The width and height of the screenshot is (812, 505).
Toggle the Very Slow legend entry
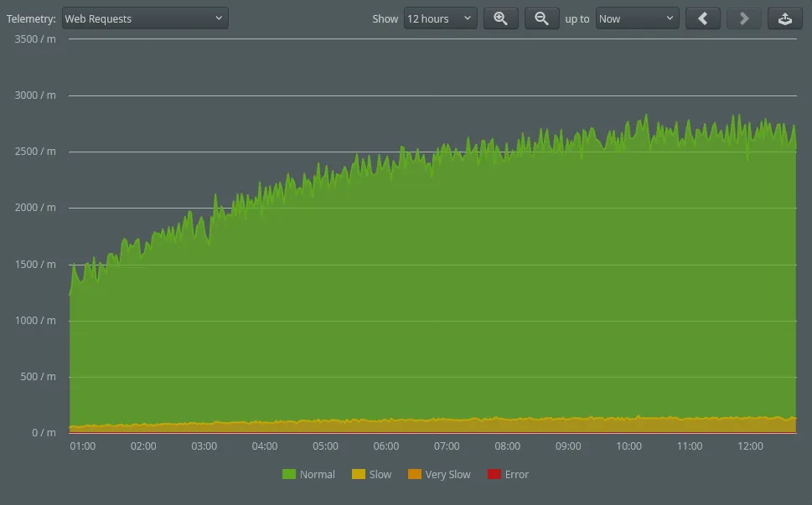(447, 474)
